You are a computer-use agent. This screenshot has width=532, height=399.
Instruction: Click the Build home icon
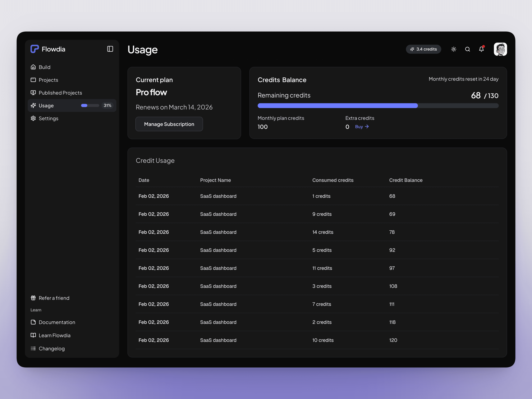(x=33, y=67)
